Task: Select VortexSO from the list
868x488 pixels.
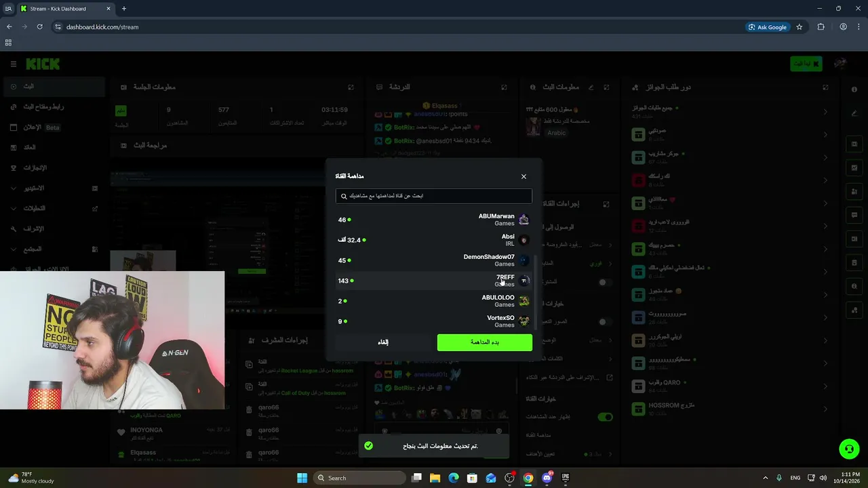Action: tap(434, 321)
